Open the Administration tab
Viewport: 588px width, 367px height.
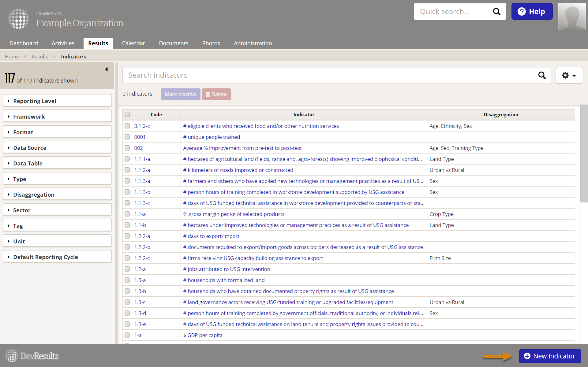(x=253, y=43)
